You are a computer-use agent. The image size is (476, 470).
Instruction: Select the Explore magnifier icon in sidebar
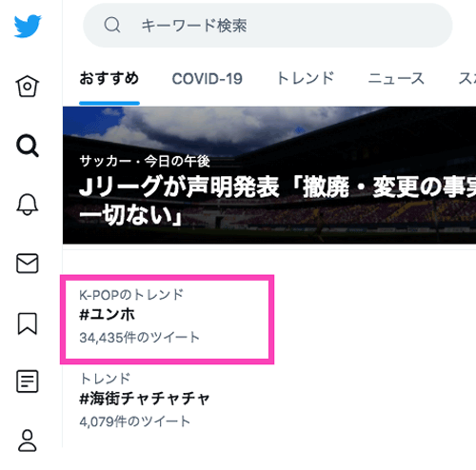[x=28, y=146]
